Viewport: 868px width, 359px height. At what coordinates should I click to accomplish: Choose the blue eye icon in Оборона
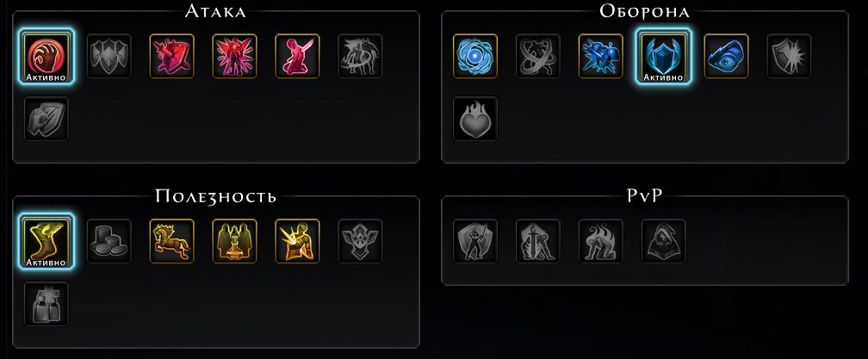coord(726,56)
